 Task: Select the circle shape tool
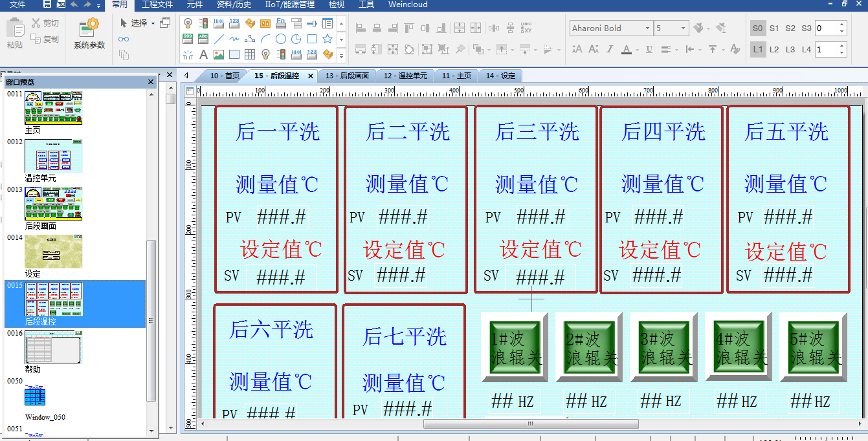pos(281,39)
